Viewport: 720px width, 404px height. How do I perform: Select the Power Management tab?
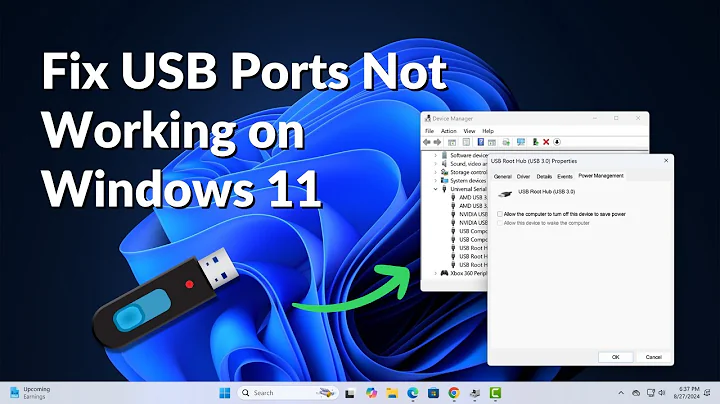pos(601,176)
